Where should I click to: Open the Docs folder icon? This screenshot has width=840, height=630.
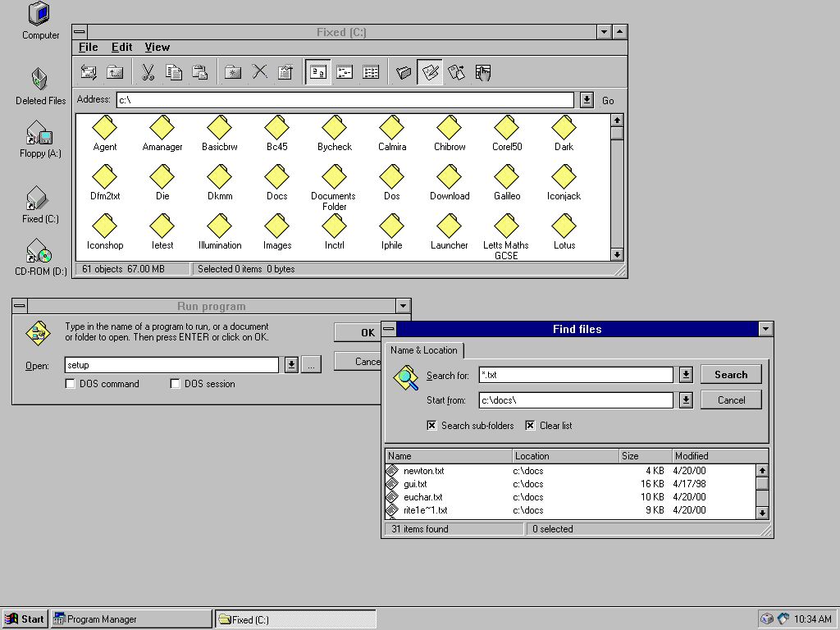(277, 177)
